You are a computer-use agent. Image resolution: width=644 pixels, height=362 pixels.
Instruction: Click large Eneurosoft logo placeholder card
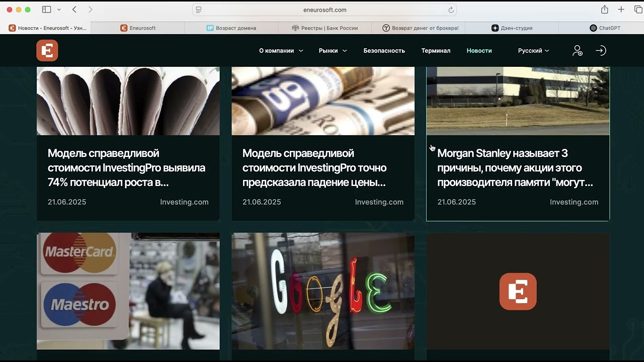point(518,292)
